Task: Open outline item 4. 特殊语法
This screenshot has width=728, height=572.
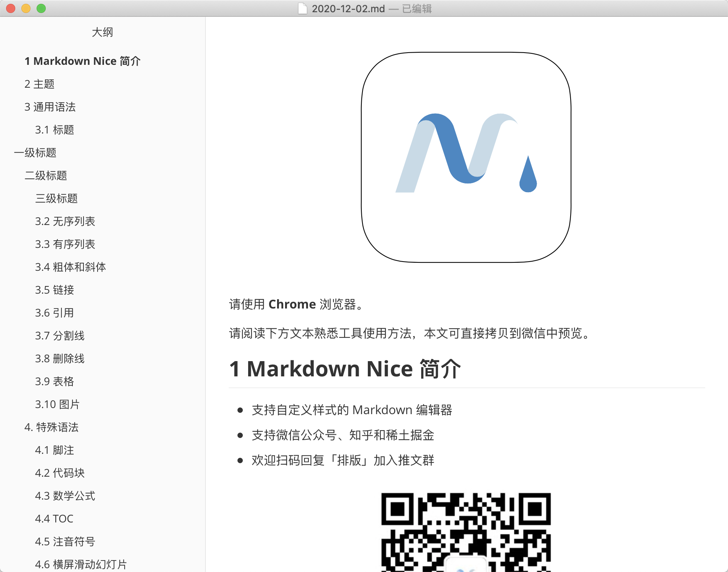Action: coord(51,427)
